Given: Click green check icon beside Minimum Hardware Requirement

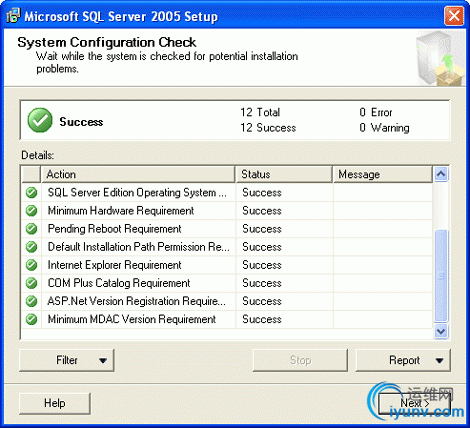Looking at the screenshot, I should click(31, 211).
